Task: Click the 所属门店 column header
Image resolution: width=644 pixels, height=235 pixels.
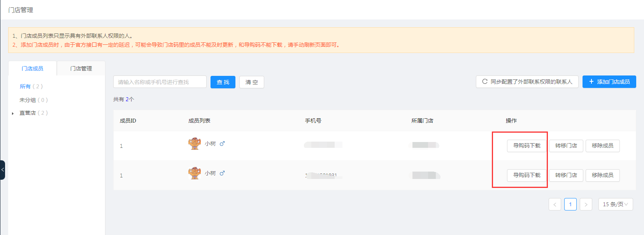Action: click(422, 121)
